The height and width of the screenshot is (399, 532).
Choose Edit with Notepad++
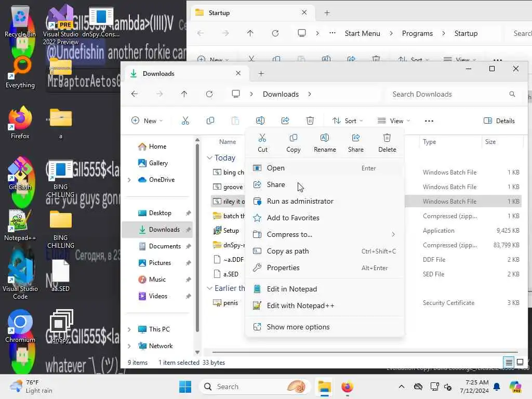pyautogui.click(x=325, y=305)
